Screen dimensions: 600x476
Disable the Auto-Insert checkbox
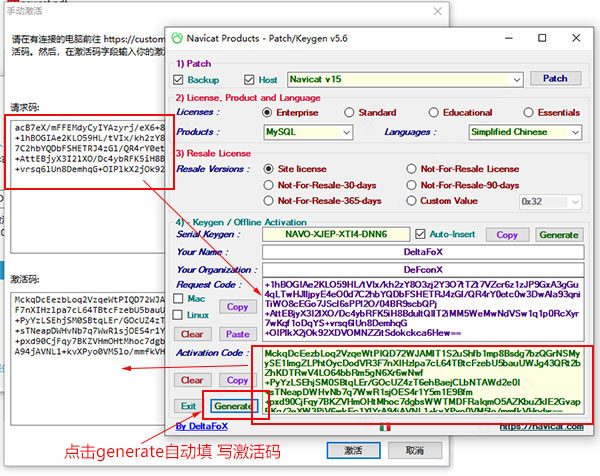421,234
